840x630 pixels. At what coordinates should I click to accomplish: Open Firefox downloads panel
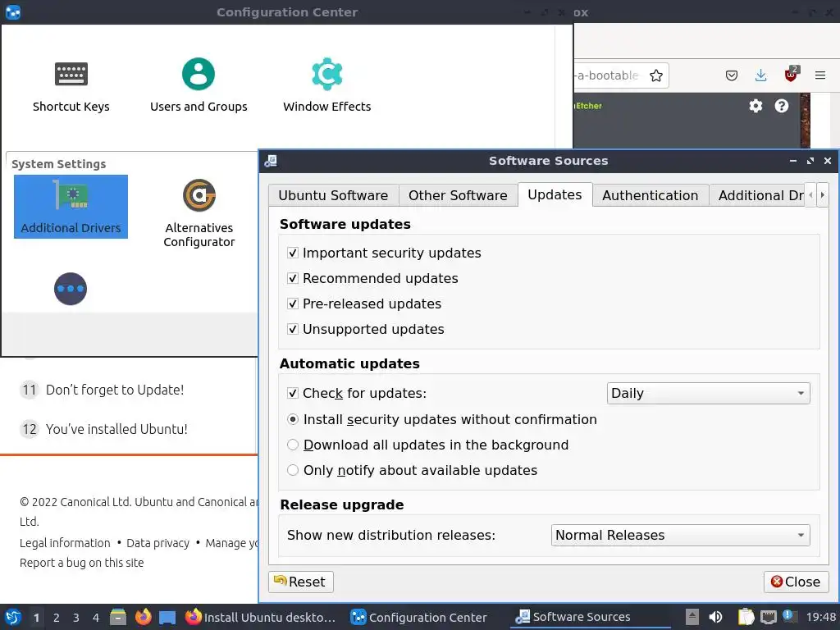760,75
